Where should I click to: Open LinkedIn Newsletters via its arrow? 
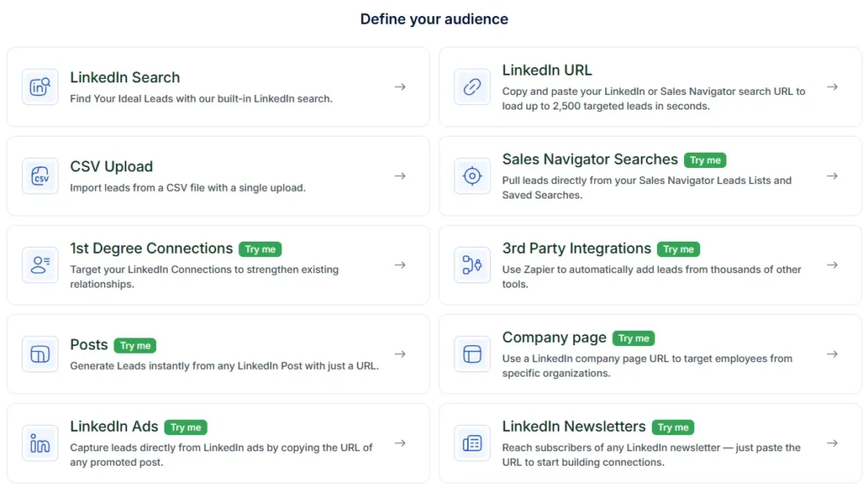tap(832, 444)
